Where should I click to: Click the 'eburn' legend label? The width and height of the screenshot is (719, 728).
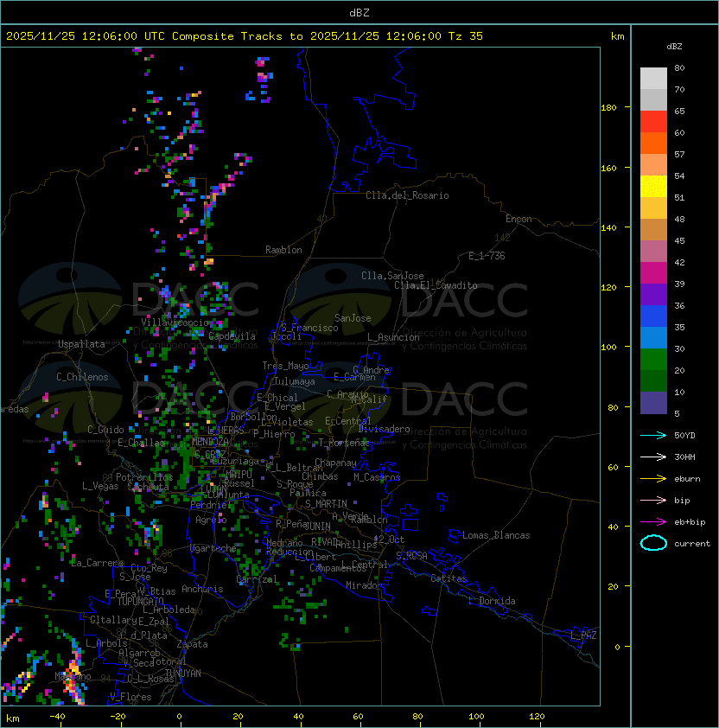click(x=687, y=479)
